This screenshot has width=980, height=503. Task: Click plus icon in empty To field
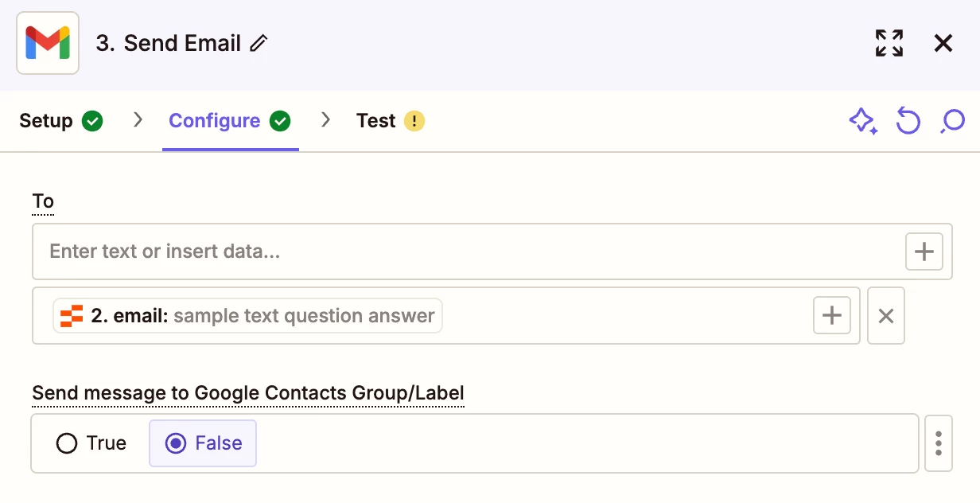(924, 252)
